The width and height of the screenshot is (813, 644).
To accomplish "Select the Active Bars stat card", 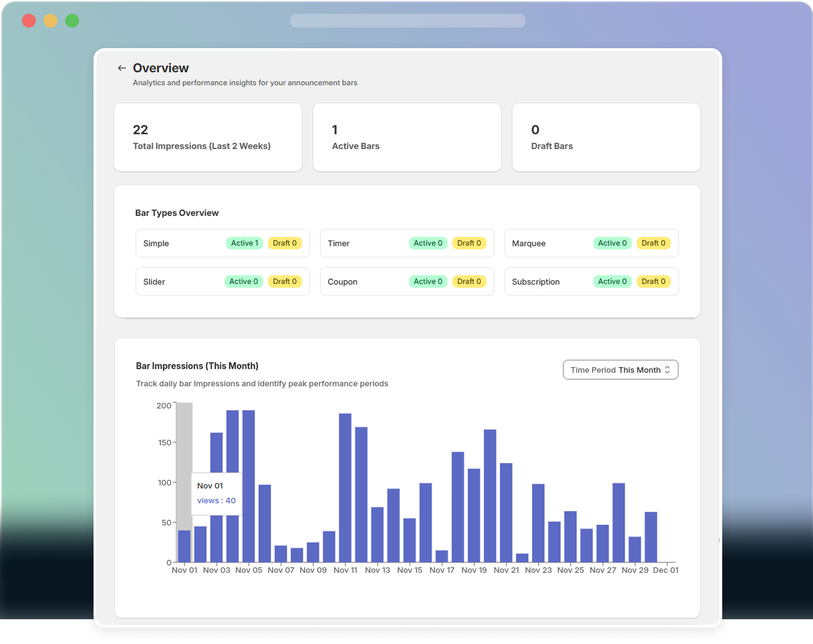I will pyautogui.click(x=407, y=137).
